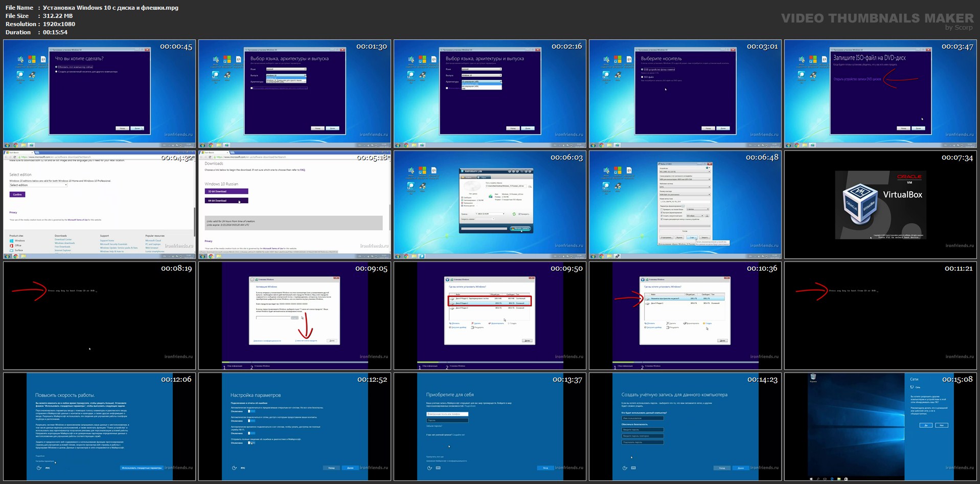Click the Chrome taskbar icon in the 00:05:18 frame
The image size is (980, 484).
[211, 256]
